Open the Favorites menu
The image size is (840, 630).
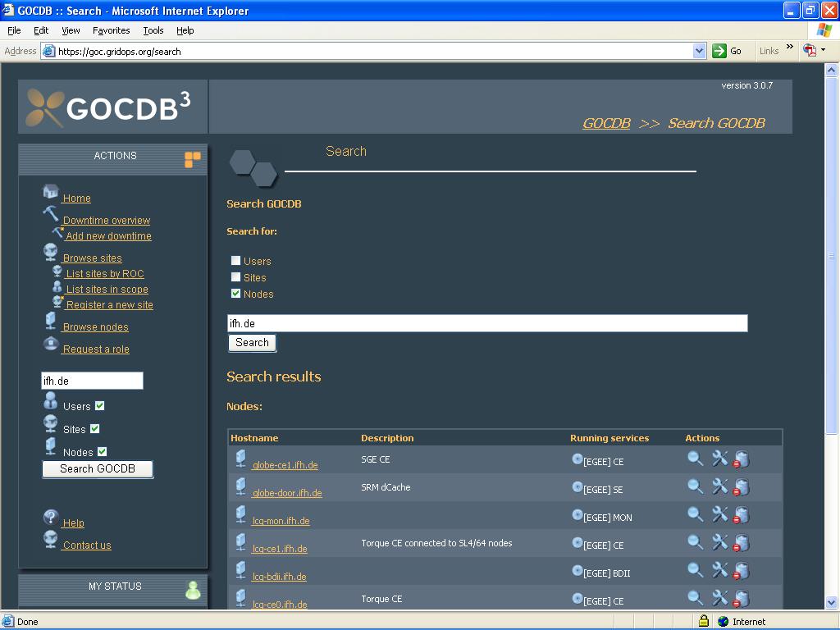tap(111, 30)
